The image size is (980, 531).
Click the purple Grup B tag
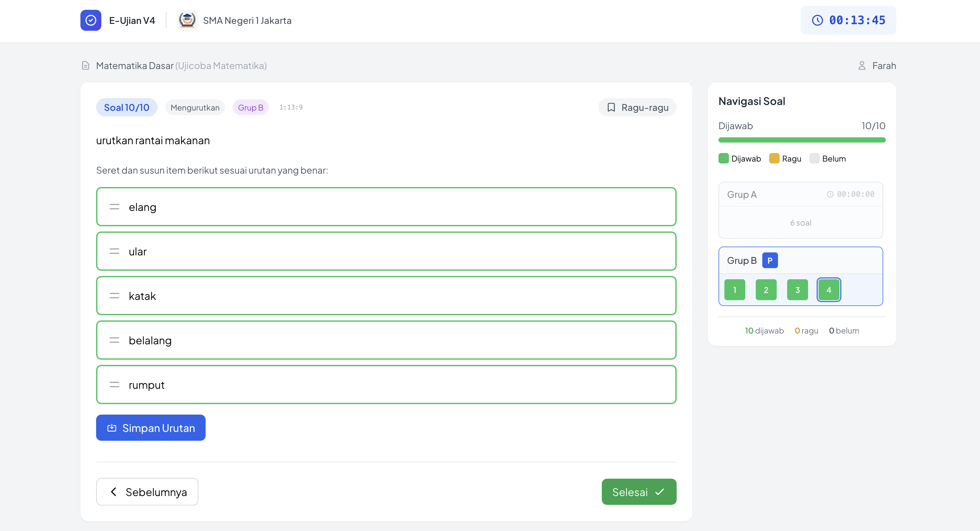[250, 108]
